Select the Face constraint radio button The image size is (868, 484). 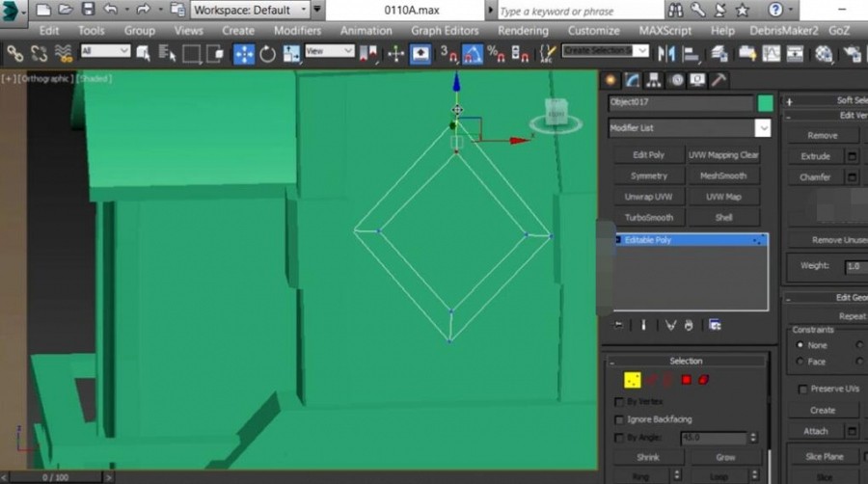click(800, 362)
